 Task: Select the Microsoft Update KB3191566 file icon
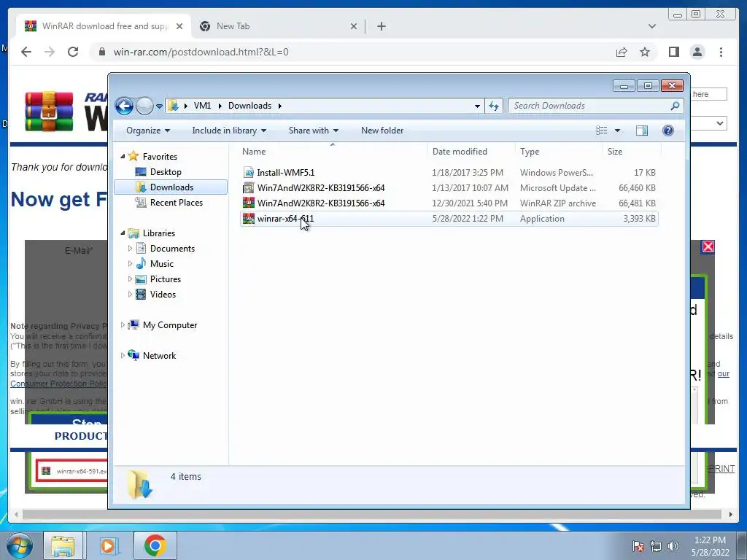[248, 187]
